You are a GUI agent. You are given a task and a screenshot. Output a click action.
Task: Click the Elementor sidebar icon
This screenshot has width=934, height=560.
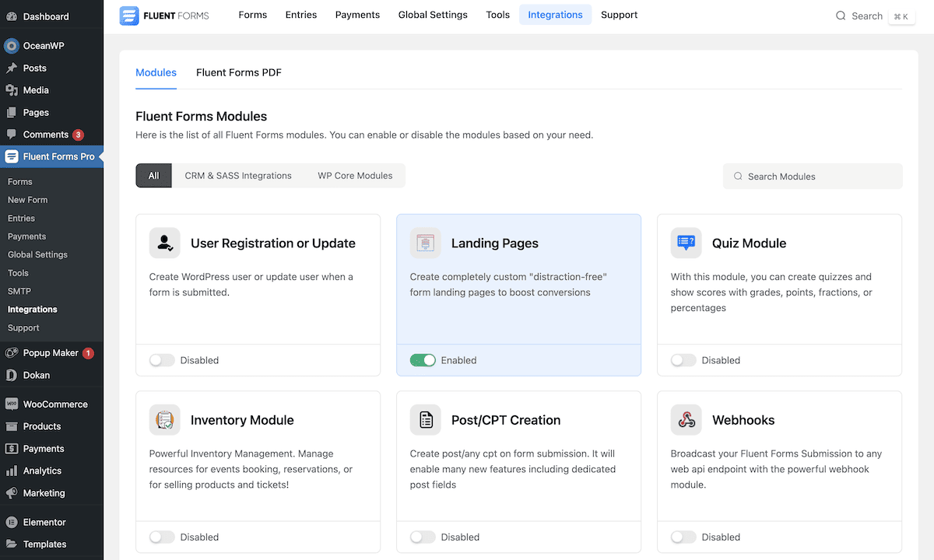pos(11,523)
